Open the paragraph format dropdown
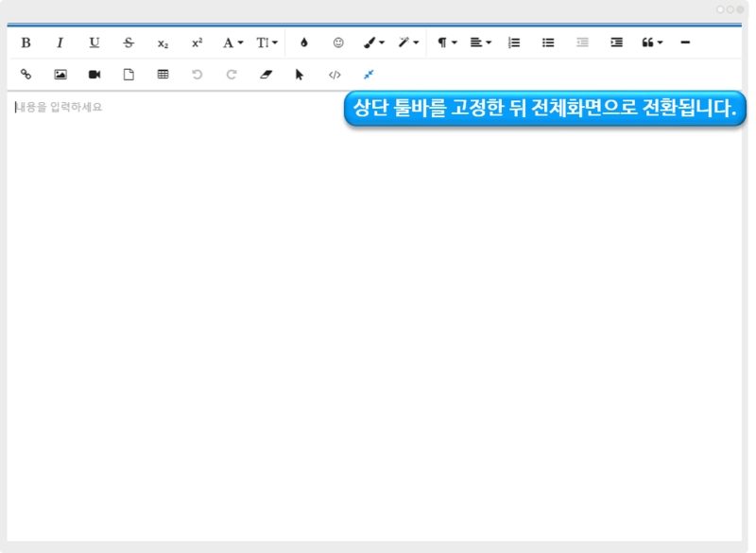The image size is (756, 553). (447, 43)
